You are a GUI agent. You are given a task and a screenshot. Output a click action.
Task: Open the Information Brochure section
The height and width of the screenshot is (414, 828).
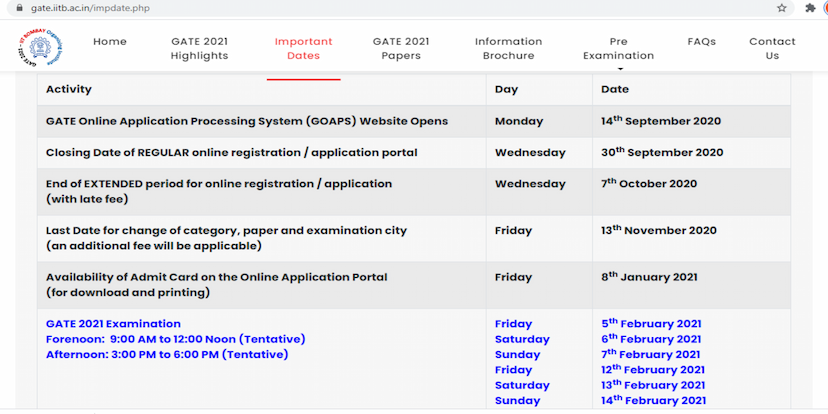(x=508, y=48)
